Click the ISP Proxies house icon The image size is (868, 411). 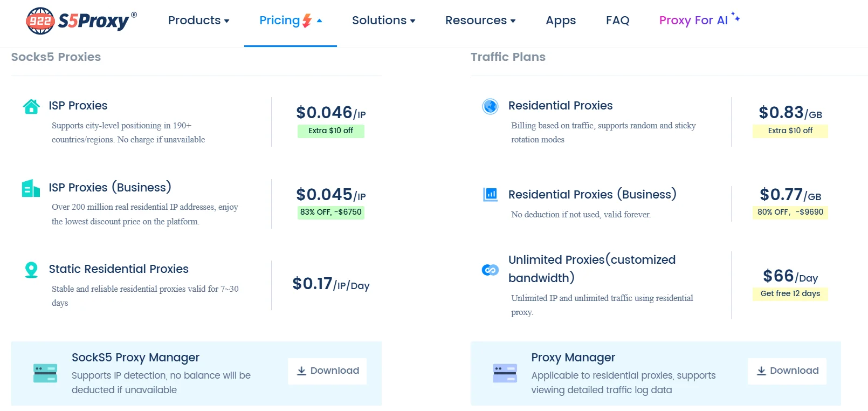click(x=31, y=106)
